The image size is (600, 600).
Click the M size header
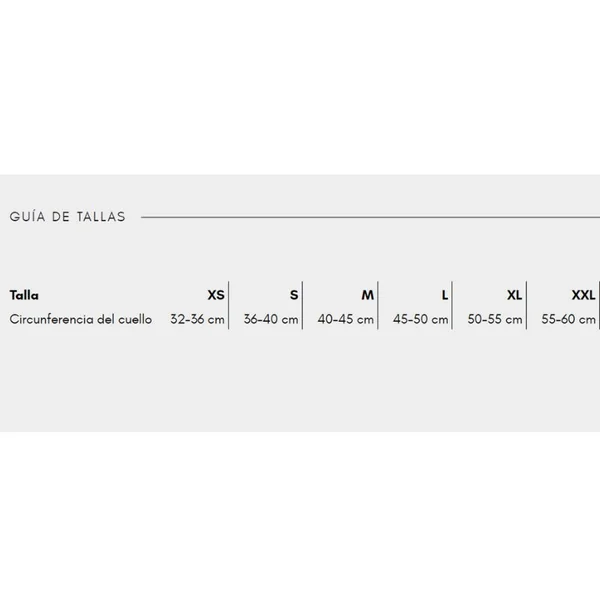click(368, 295)
